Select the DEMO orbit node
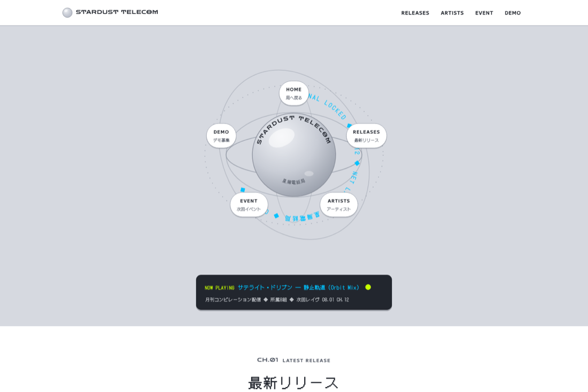Viewport: 588px width, 392px height. click(221, 135)
